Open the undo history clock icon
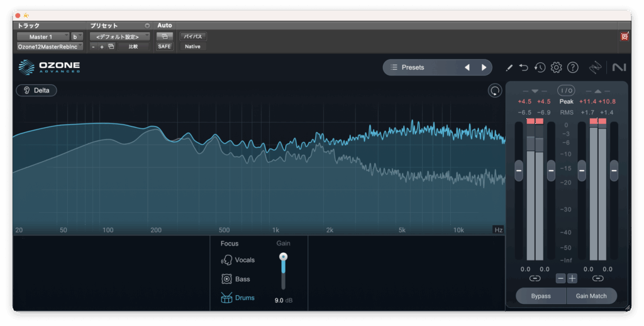 [x=540, y=67]
